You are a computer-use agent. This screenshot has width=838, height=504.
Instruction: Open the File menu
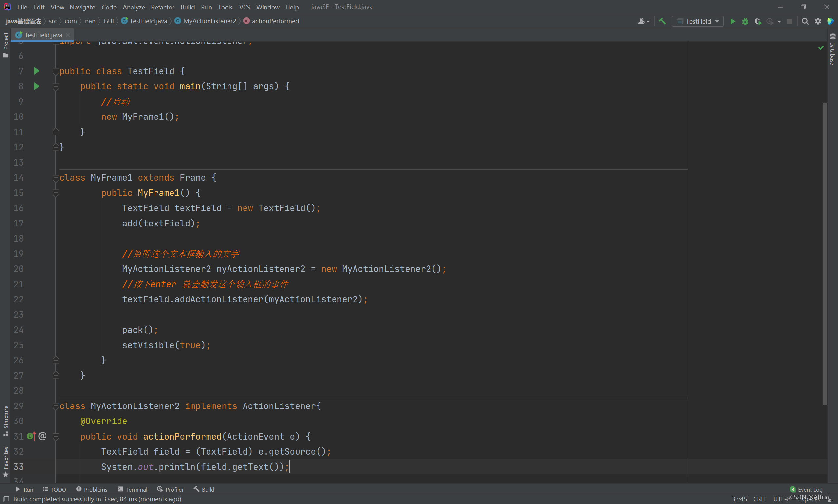22,7
